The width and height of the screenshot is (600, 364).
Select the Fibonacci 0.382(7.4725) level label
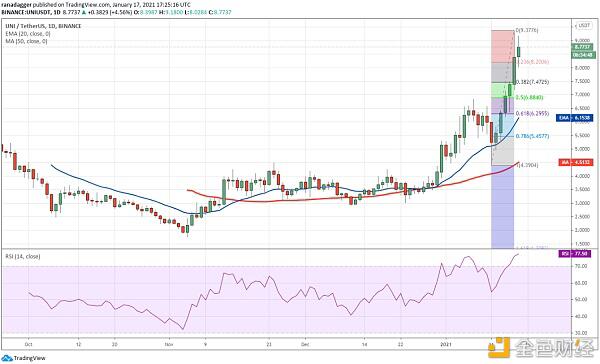point(533,82)
